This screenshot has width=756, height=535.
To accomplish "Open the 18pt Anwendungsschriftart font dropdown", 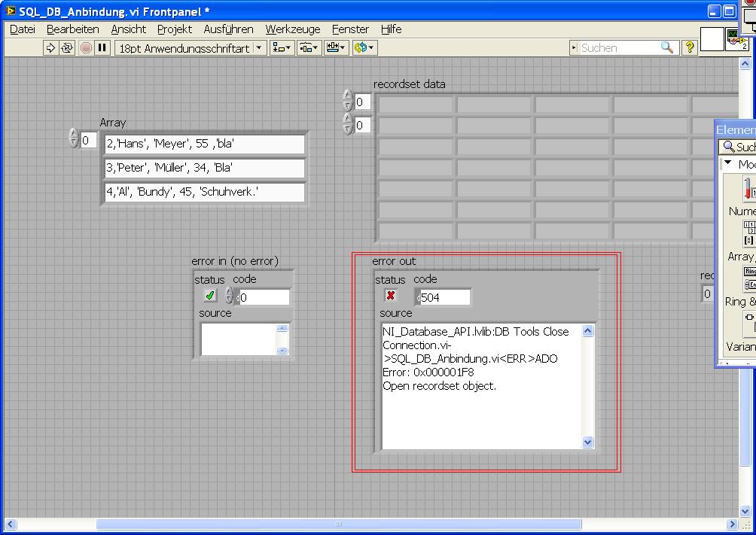I will [191, 47].
